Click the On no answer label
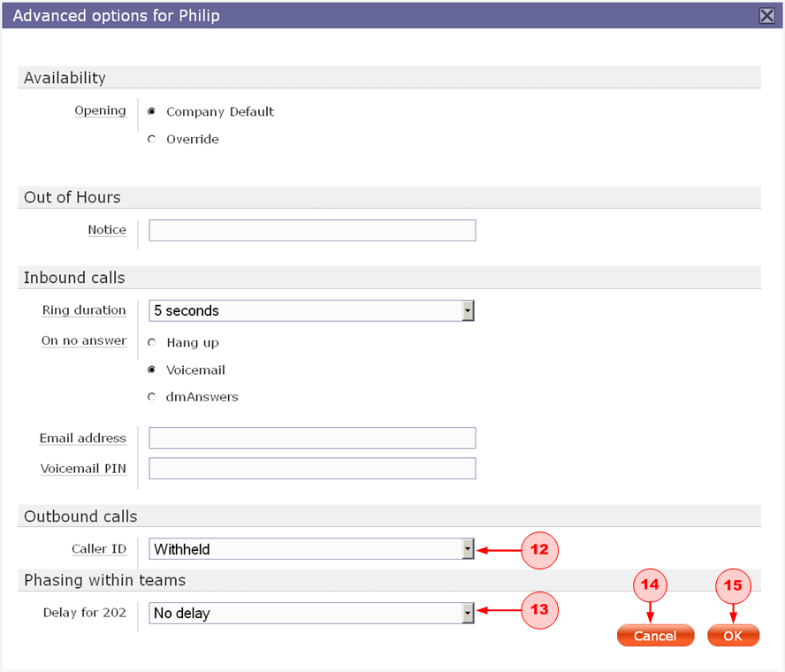 (84, 340)
